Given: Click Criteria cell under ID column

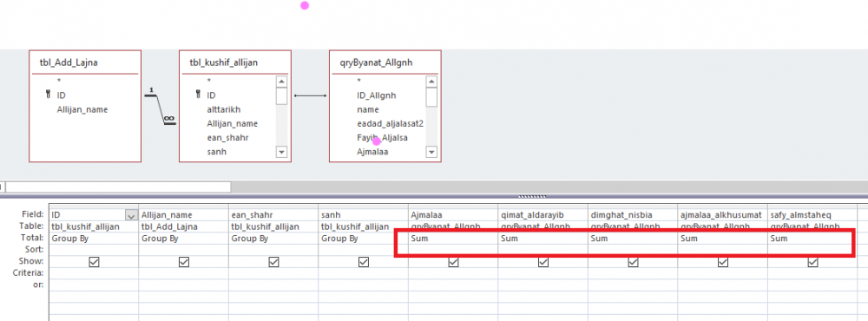Looking at the screenshot, I should (94, 272).
